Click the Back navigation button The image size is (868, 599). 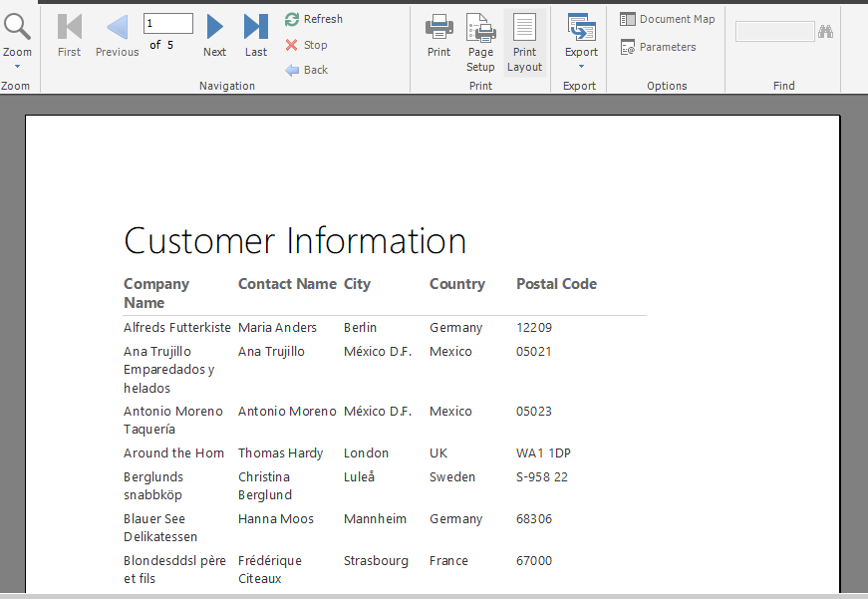point(307,70)
